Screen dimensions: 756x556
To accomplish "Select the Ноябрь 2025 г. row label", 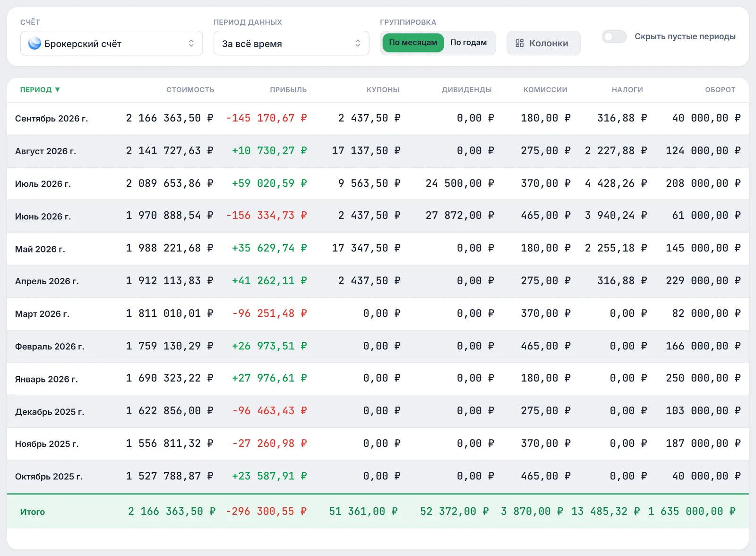I will (47, 443).
